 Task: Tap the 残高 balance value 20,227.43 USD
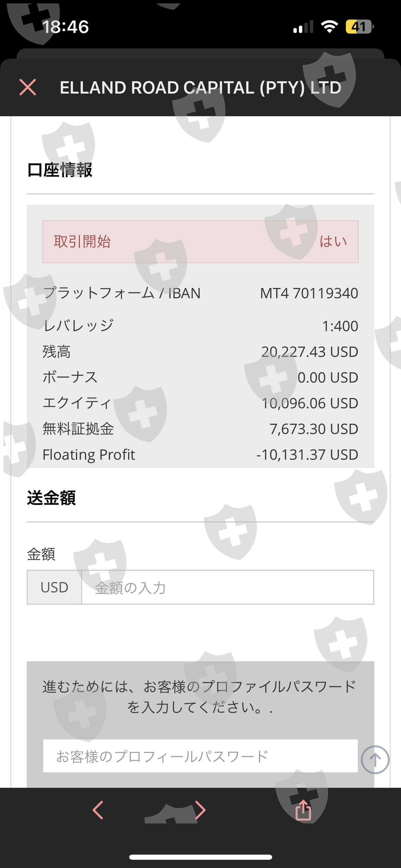[309, 352]
